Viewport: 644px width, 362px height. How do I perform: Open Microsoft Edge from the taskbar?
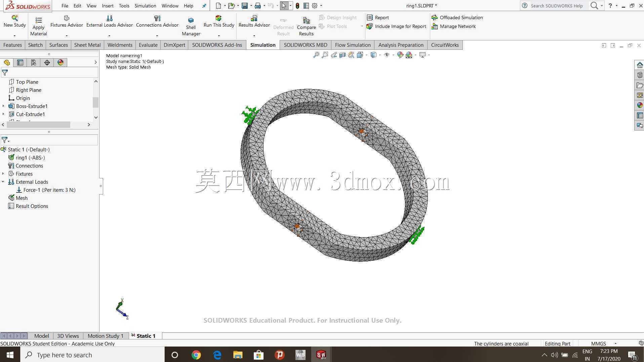tap(217, 355)
